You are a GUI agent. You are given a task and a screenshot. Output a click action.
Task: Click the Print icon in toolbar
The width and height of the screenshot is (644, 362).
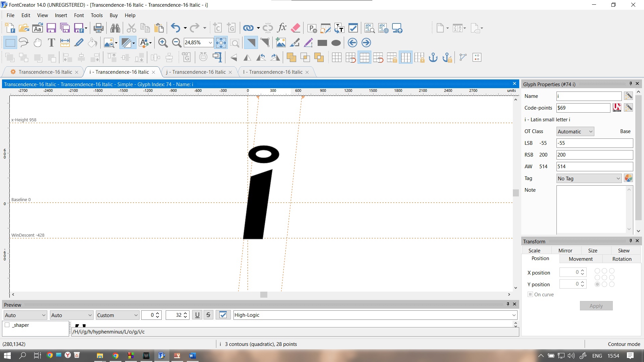click(x=98, y=28)
